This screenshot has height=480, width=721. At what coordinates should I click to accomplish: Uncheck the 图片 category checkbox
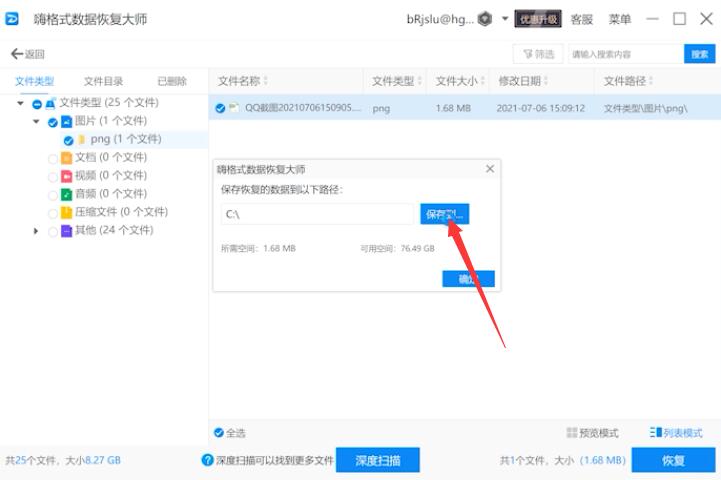pos(52,122)
